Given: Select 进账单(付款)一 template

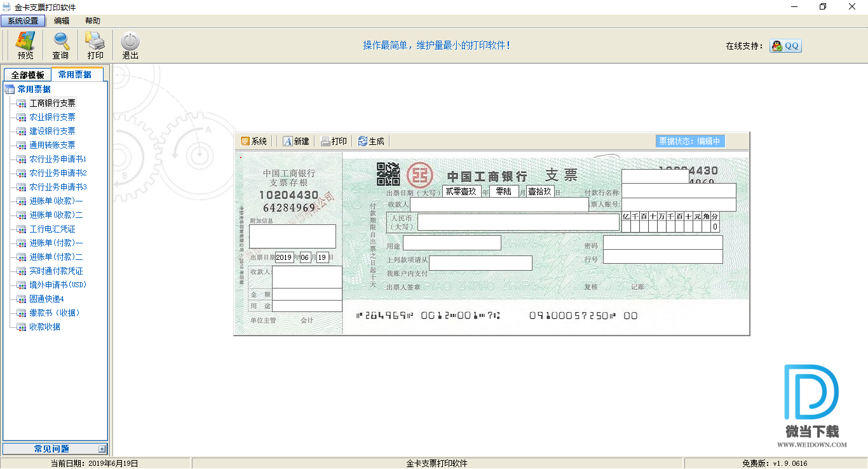Looking at the screenshot, I should pyautogui.click(x=56, y=243).
